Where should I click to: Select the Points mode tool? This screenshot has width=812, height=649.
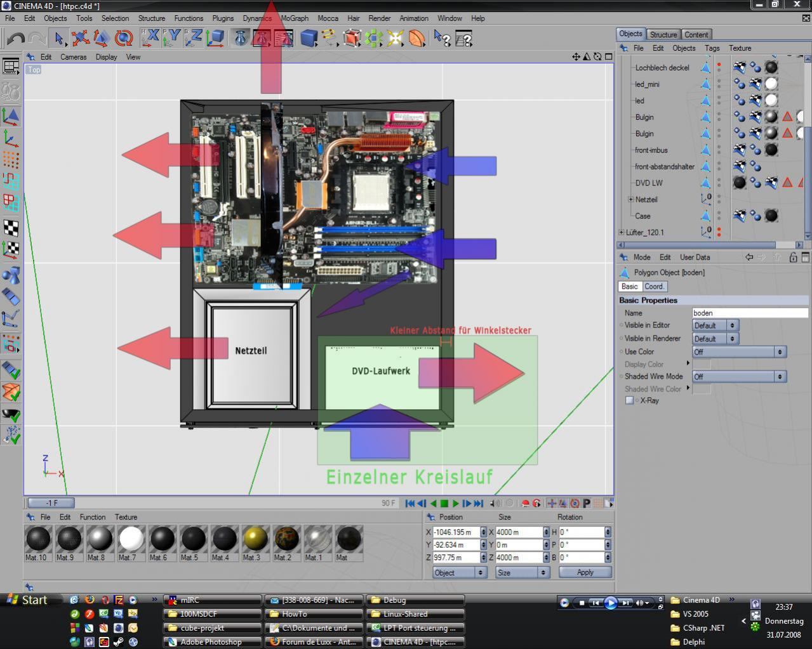(x=11, y=161)
